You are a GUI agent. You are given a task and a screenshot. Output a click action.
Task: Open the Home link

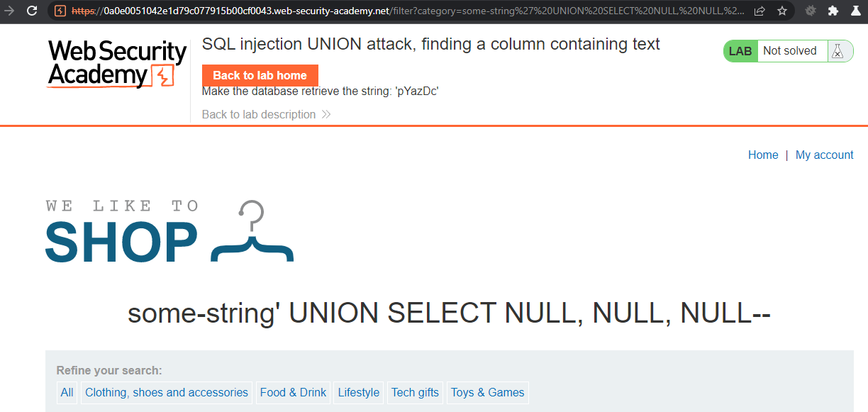[x=763, y=155]
